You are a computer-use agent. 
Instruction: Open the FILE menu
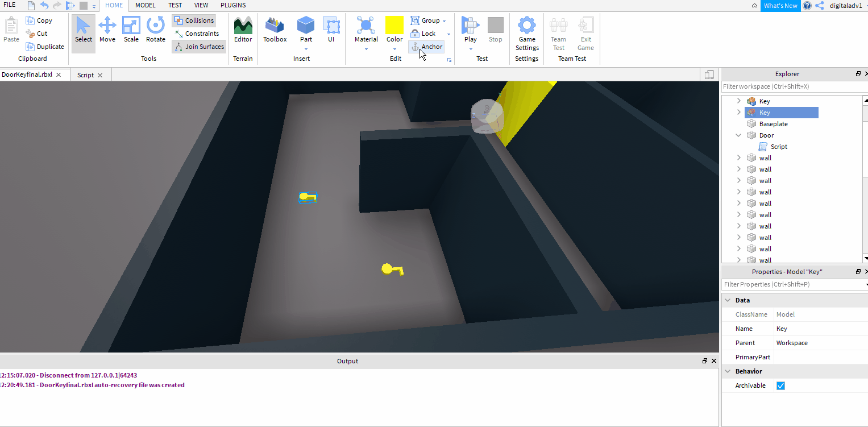coord(10,5)
